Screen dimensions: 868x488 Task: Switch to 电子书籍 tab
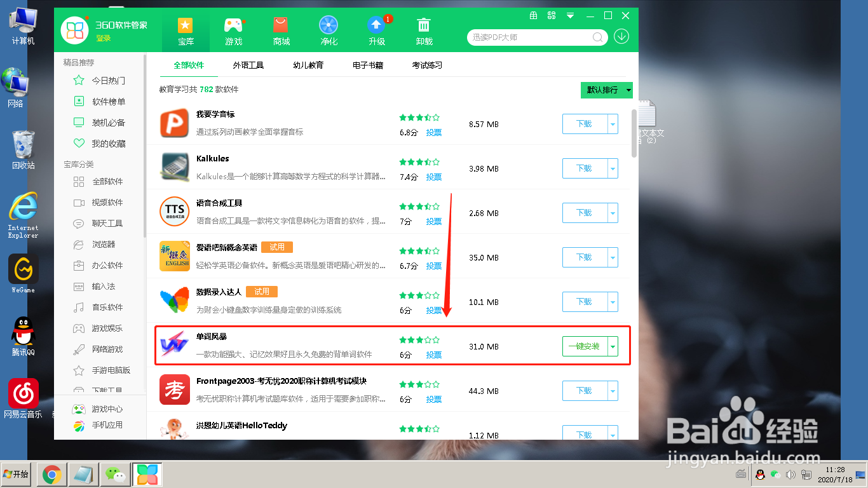pyautogui.click(x=368, y=65)
